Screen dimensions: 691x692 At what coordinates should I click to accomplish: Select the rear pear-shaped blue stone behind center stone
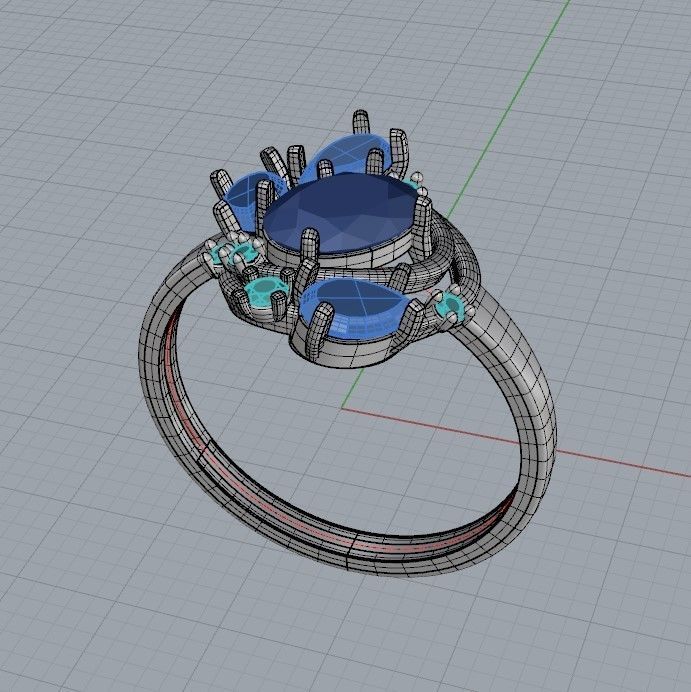click(x=346, y=157)
